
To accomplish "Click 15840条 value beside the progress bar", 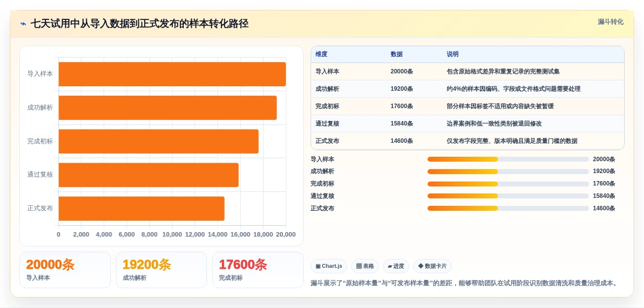I will tap(604, 196).
